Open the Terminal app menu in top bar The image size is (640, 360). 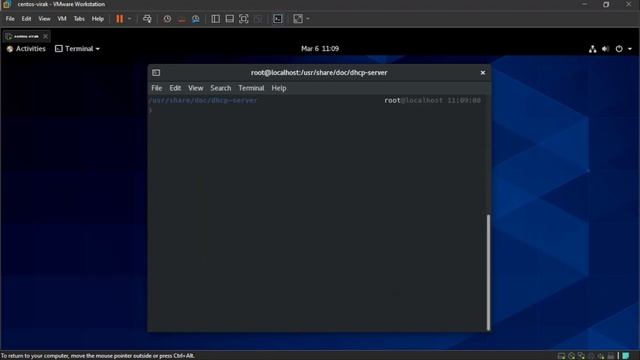(x=78, y=49)
